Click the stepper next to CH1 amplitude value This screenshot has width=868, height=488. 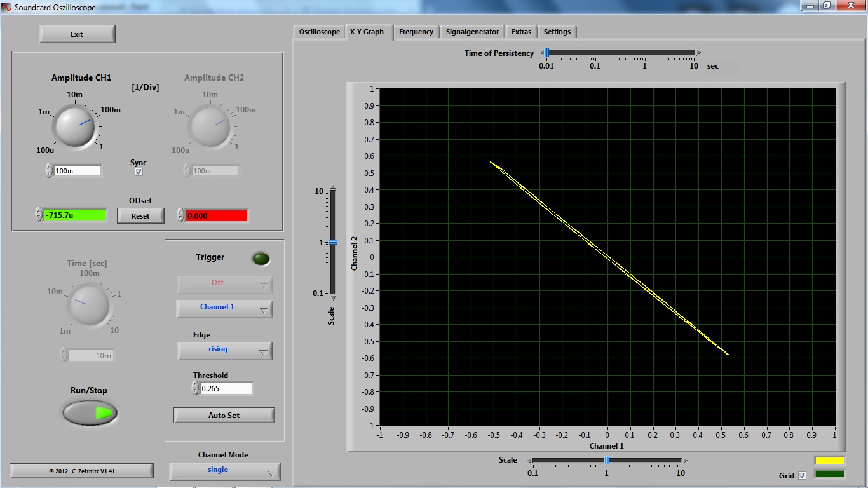pyautogui.click(x=49, y=170)
